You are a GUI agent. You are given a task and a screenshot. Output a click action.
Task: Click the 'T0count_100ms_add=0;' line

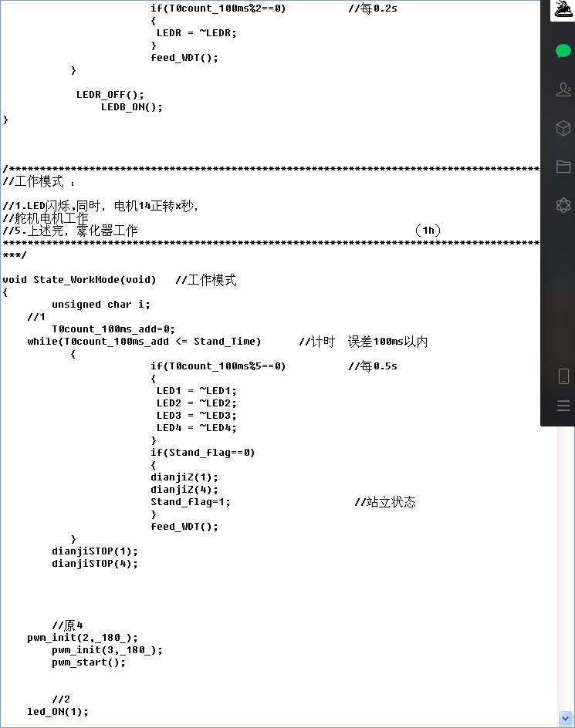(113, 329)
